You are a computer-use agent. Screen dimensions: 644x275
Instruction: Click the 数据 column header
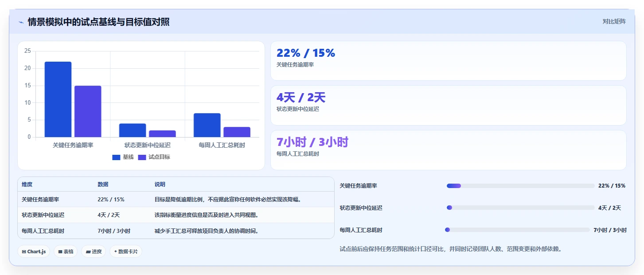pos(103,185)
